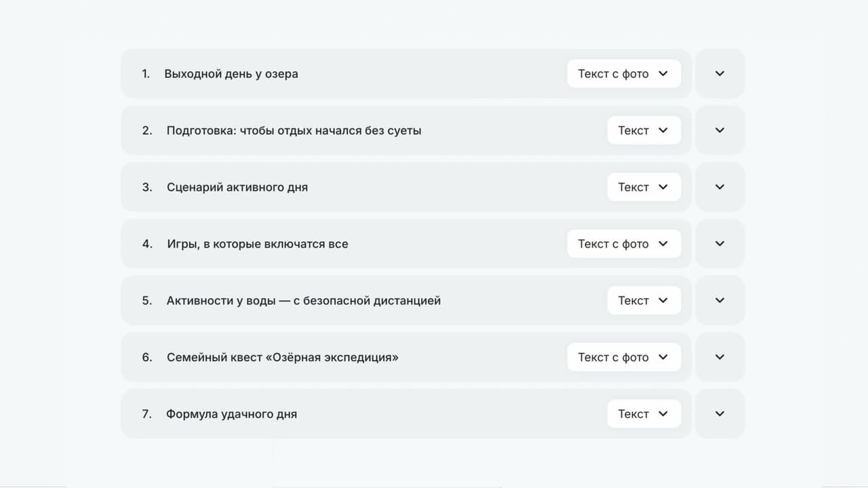The width and height of the screenshot is (868, 488).
Task: Open 'Текст с фото' dropdown for row 4
Action: click(x=624, y=243)
